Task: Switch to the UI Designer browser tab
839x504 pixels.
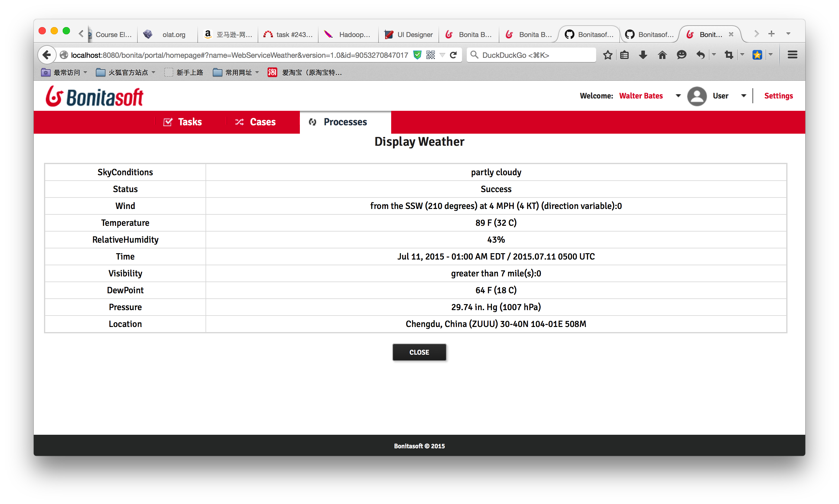Action: [408, 35]
